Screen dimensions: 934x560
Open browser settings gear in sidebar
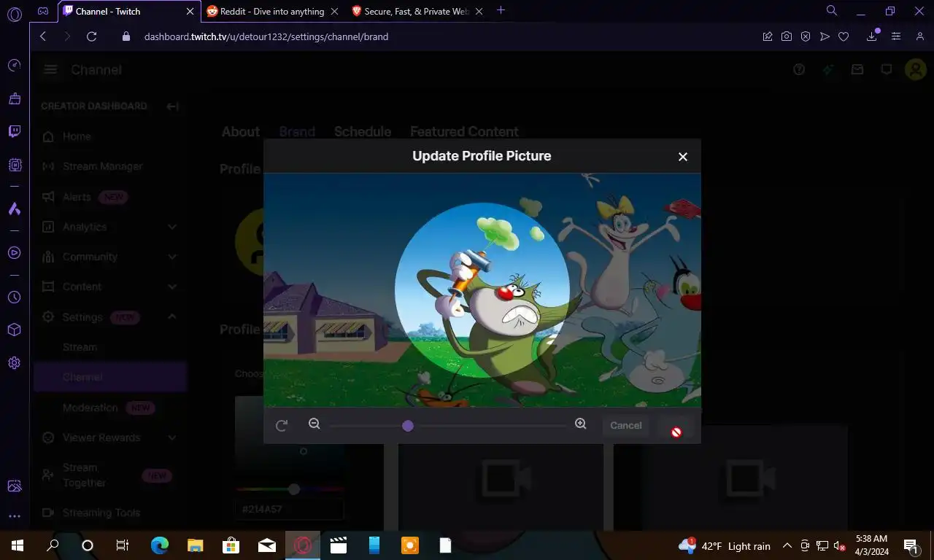[14, 363]
